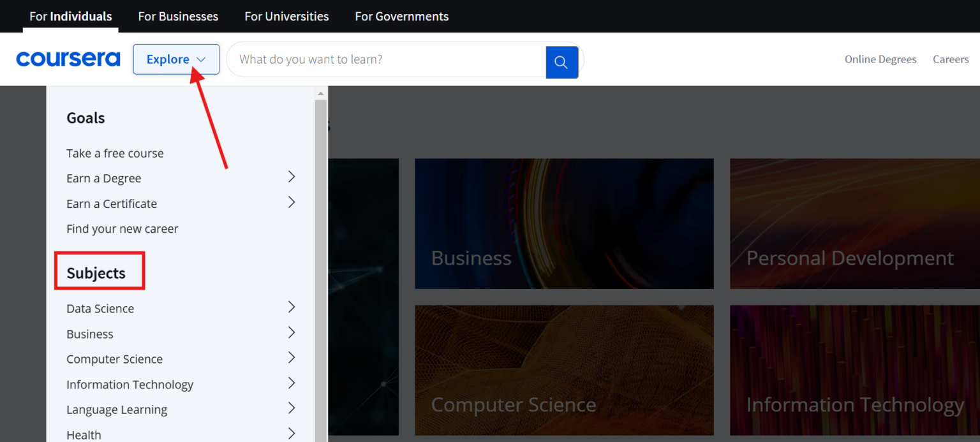This screenshot has width=980, height=442.
Task: Expand the Data Science subject
Action: point(292,307)
